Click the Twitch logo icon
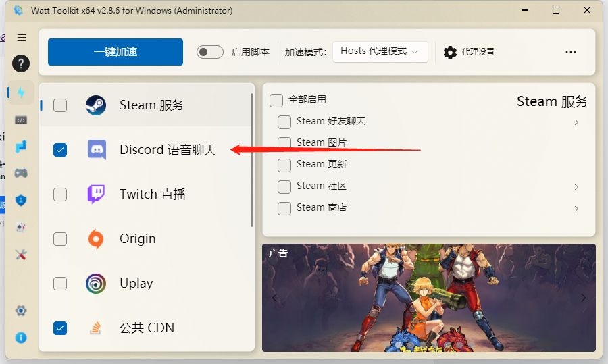The height and width of the screenshot is (364, 608). point(96,194)
